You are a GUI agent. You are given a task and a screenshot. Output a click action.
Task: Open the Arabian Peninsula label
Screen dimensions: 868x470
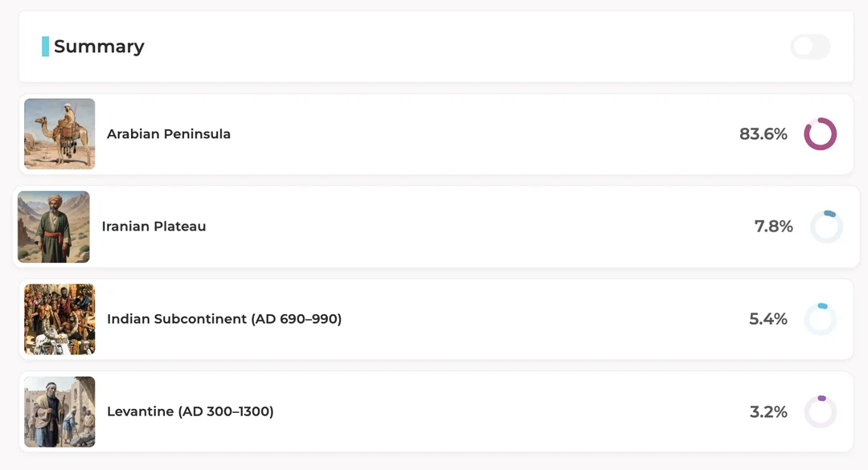coord(169,134)
